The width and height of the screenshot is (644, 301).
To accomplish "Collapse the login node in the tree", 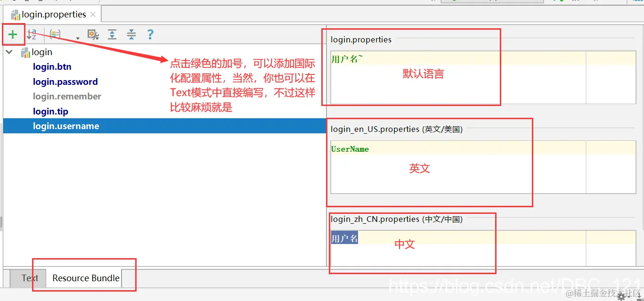I will pyautogui.click(x=8, y=52).
